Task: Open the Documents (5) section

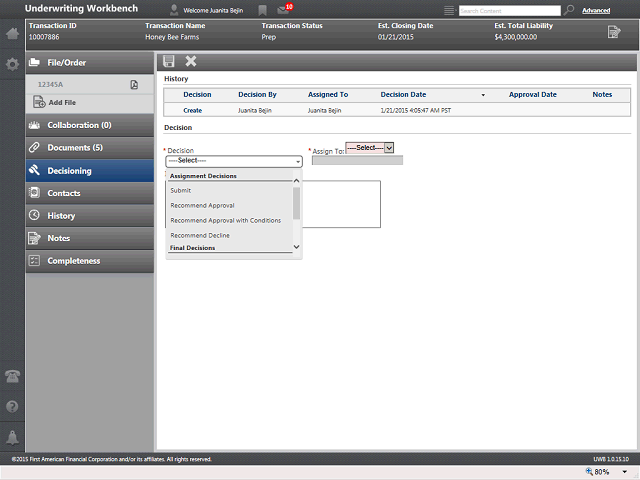Action: coord(90,148)
